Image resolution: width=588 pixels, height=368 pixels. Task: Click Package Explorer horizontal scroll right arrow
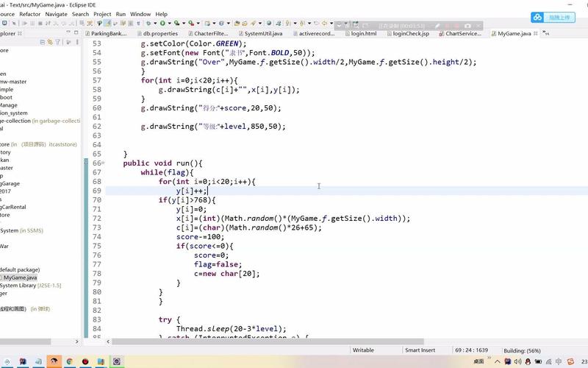[x=77, y=342]
